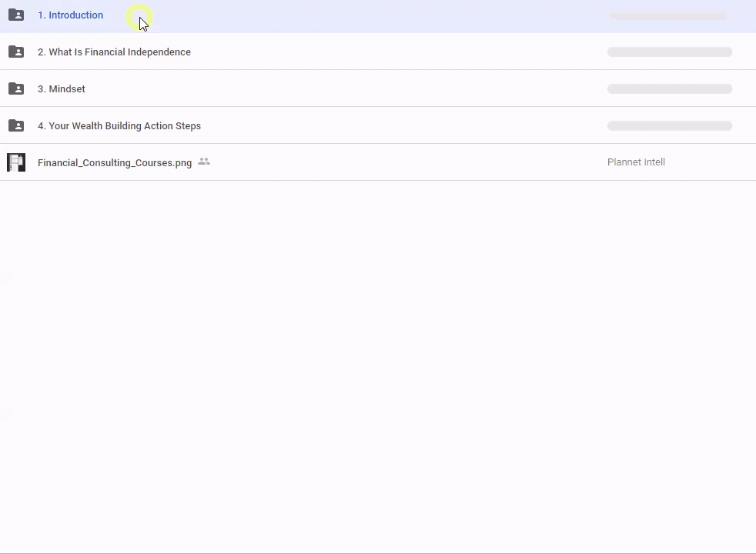756x554 pixels.
Task: Click the Financial_Consulting_Courses.png thumbnail image
Action: [16, 162]
